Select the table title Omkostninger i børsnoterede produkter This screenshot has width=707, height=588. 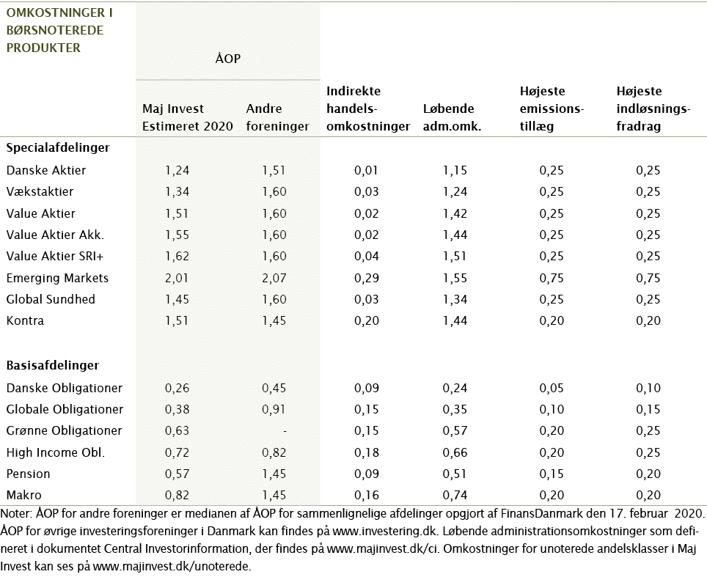[55, 30]
